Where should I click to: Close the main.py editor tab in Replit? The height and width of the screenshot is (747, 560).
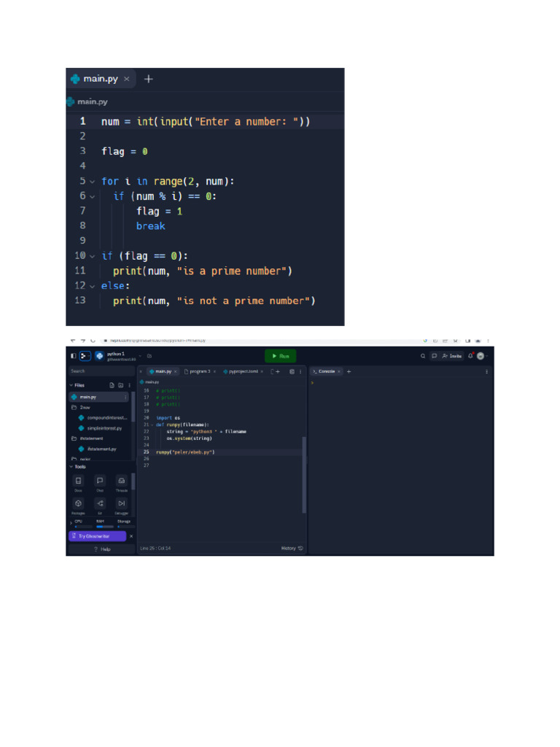(x=175, y=371)
